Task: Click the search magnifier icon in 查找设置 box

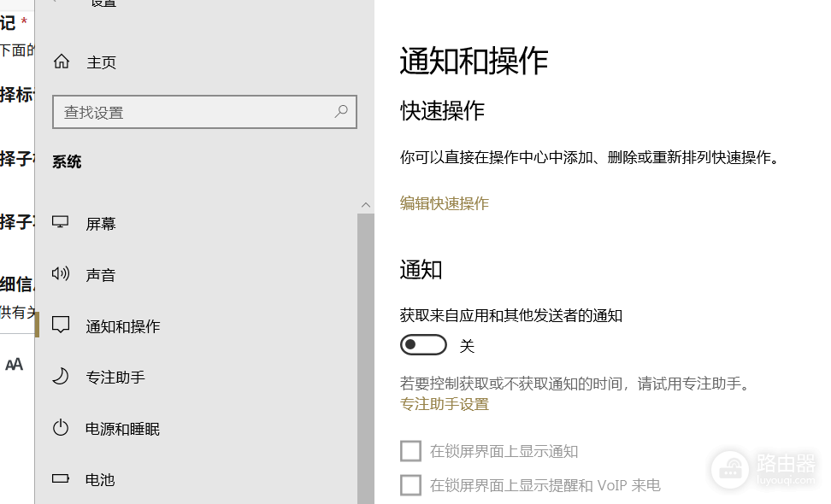Action: pos(341,111)
